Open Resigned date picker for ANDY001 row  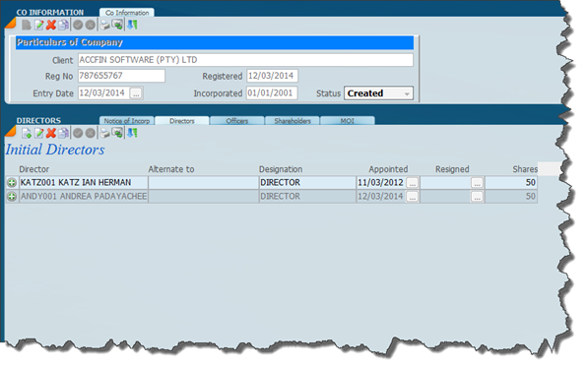[x=477, y=197]
